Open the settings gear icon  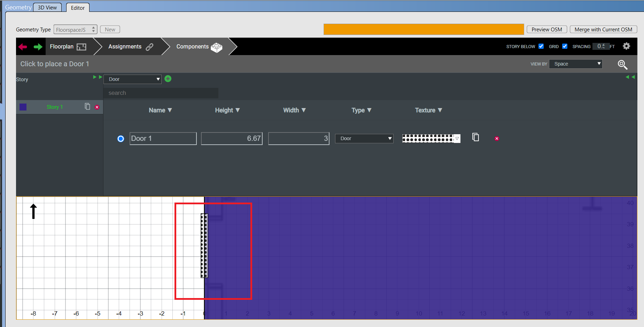(x=626, y=46)
